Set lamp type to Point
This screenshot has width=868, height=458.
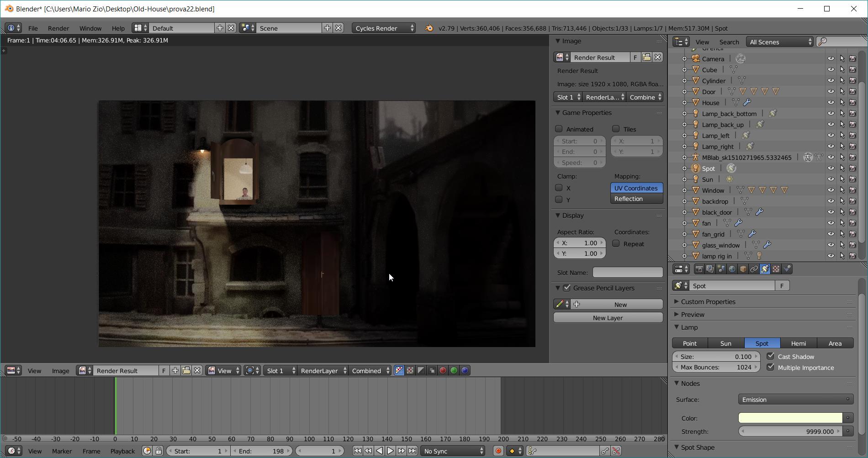click(690, 343)
